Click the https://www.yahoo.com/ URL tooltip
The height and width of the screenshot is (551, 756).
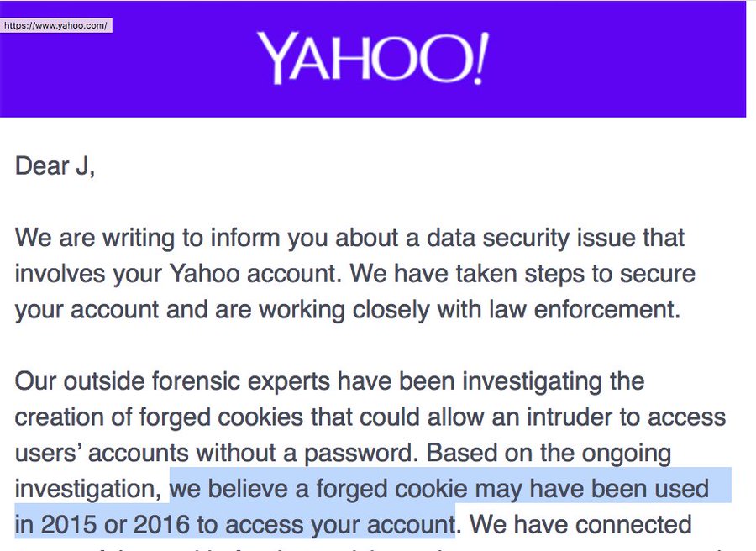(56, 25)
